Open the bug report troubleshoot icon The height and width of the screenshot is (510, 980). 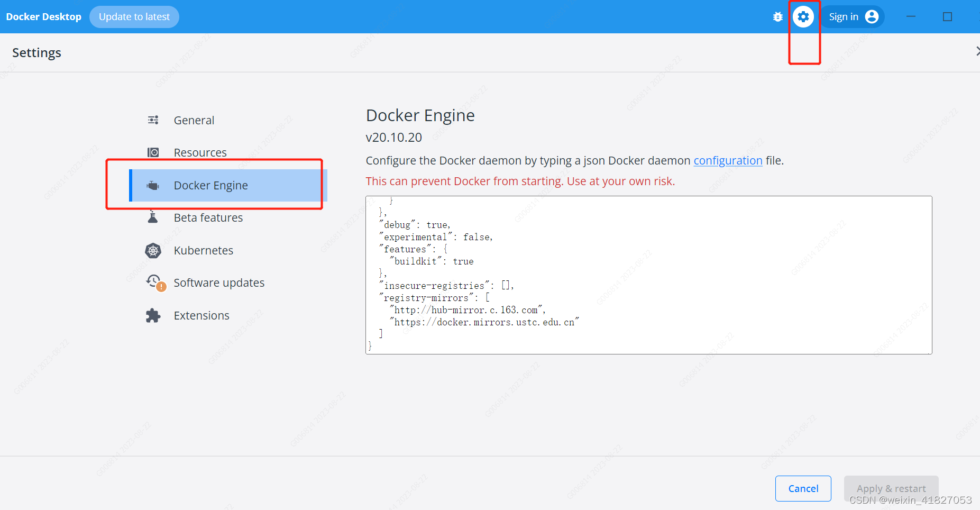tap(777, 17)
